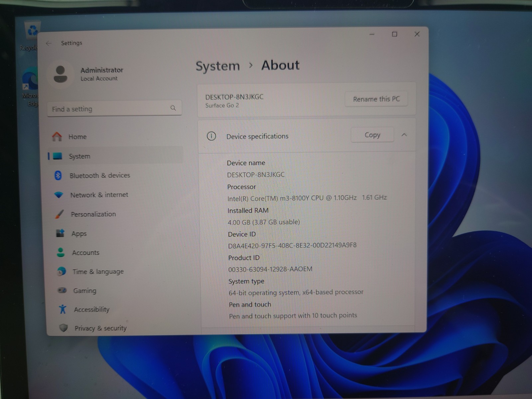Select Privacy & security shield icon
The image size is (532, 399).
click(x=63, y=328)
